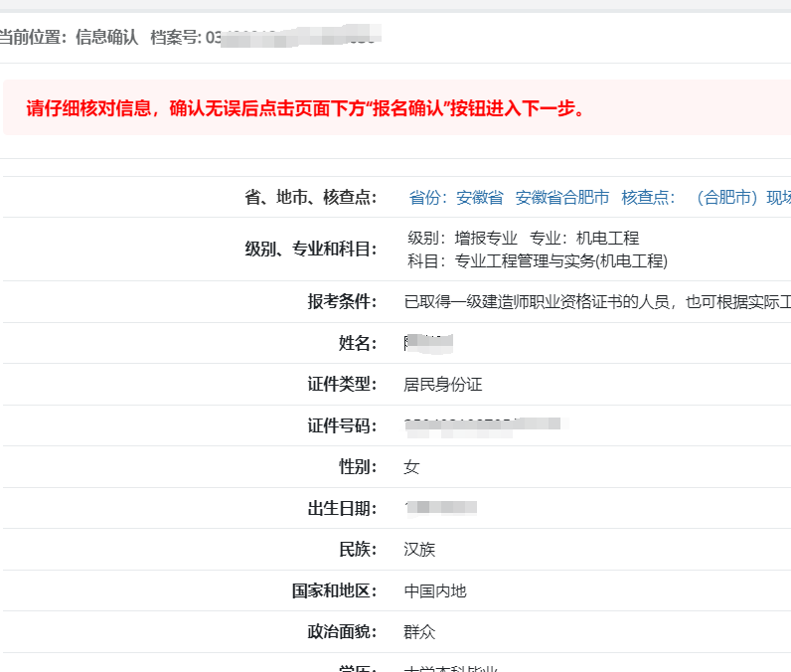The width and height of the screenshot is (791, 672).
Task: Click the 当前位置: 信息确认 breadcrumb text
Action: [x=70, y=38]
